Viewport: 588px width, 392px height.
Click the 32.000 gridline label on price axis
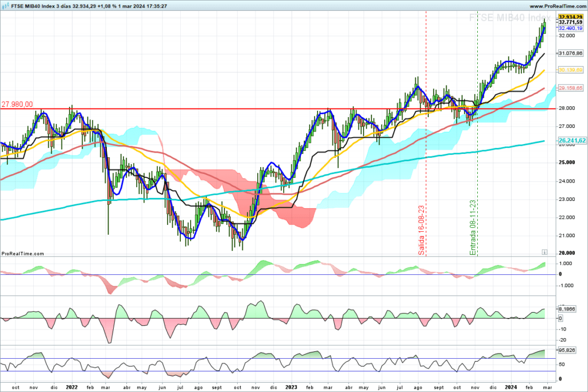pyautogui.click(x=567, y=36)
